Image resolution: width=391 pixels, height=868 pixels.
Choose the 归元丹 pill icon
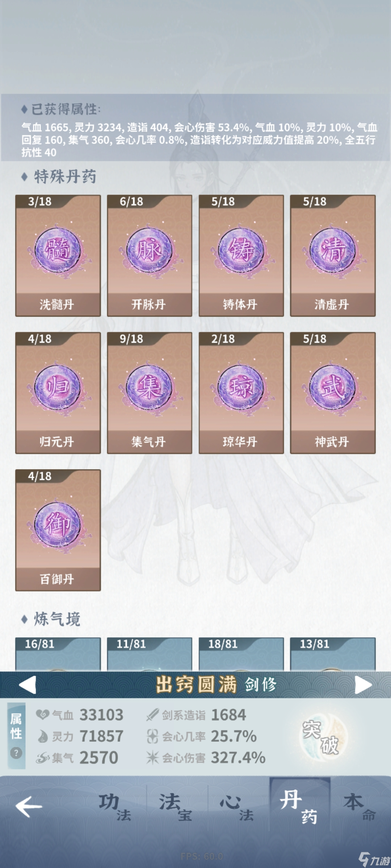click(x=58, y=388)
